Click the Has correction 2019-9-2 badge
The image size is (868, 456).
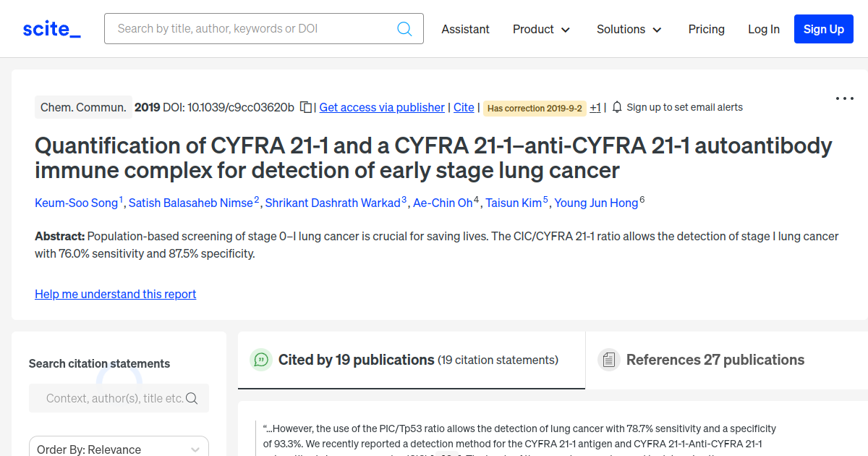[x=535, y=108]
